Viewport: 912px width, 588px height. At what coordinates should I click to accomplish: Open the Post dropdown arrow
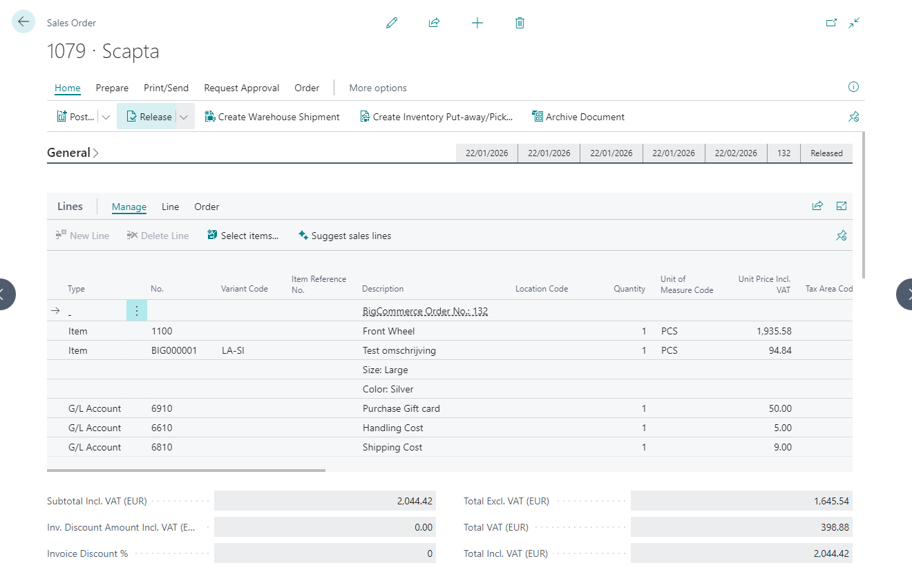(x=106, y=117)
